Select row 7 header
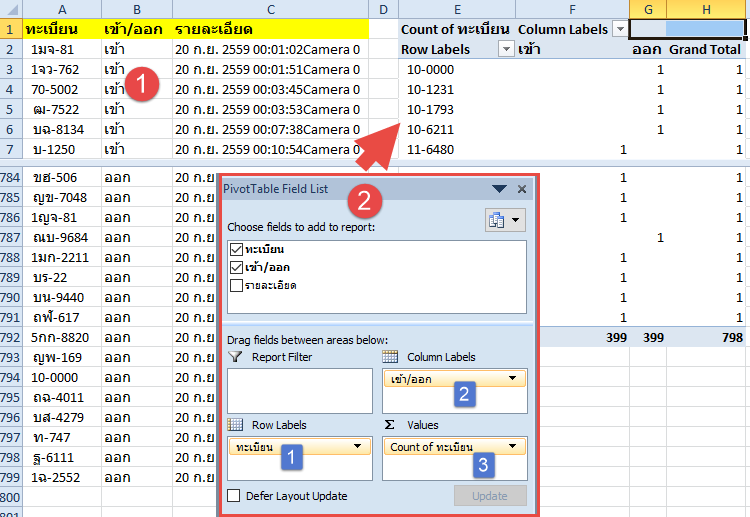 (x=11, y=149)
